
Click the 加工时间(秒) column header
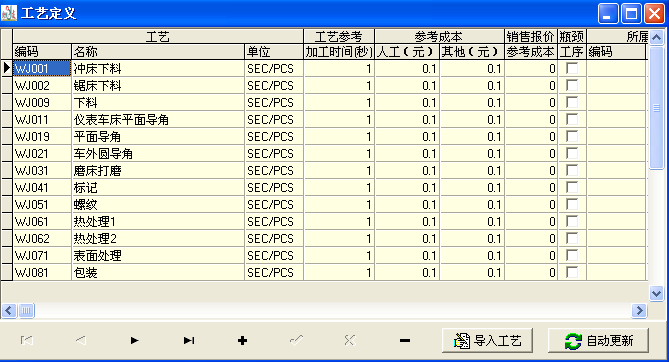[339, 52]
